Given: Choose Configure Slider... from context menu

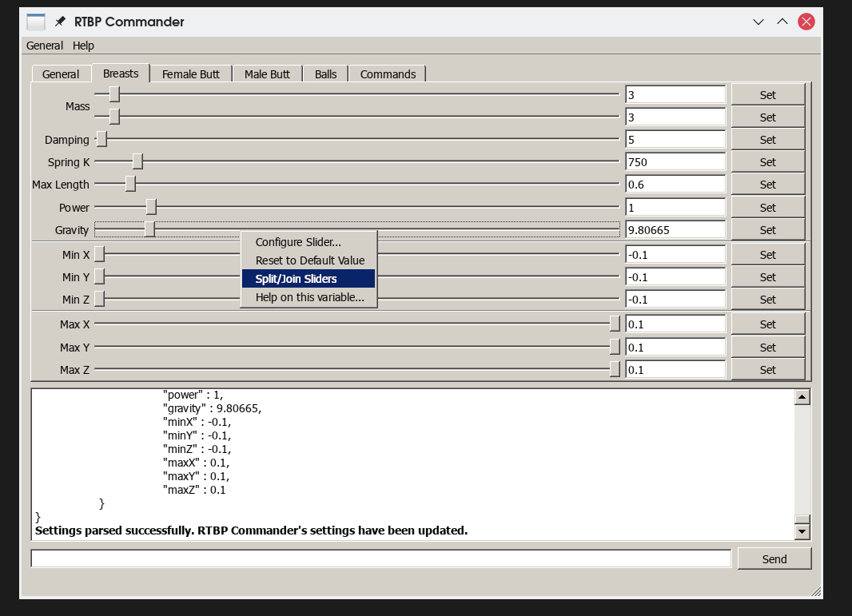Looking at the screenshot, I should click(x=309, y=242).
